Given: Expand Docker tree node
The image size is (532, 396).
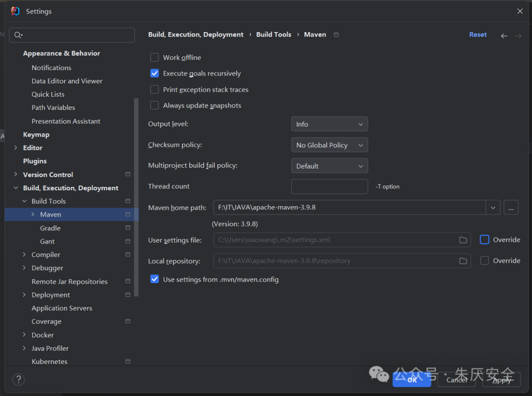Looking at the screenshot, I should click(x=24, y=334).
